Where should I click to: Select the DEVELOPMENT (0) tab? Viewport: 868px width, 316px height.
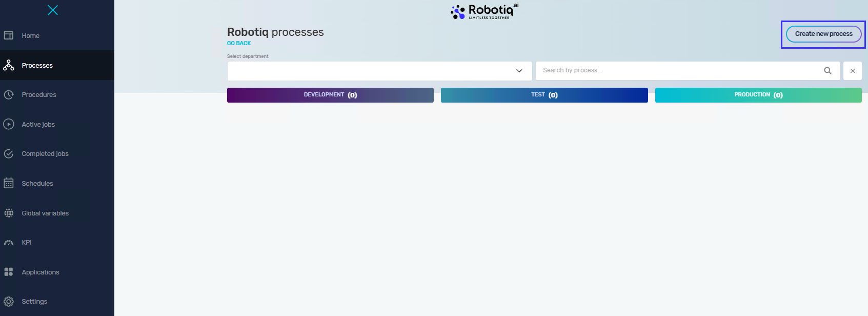[x=330, y=95]
